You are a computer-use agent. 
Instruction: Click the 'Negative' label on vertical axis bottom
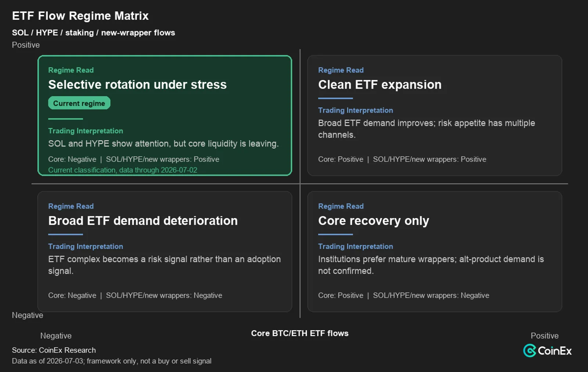pos(28,315)
